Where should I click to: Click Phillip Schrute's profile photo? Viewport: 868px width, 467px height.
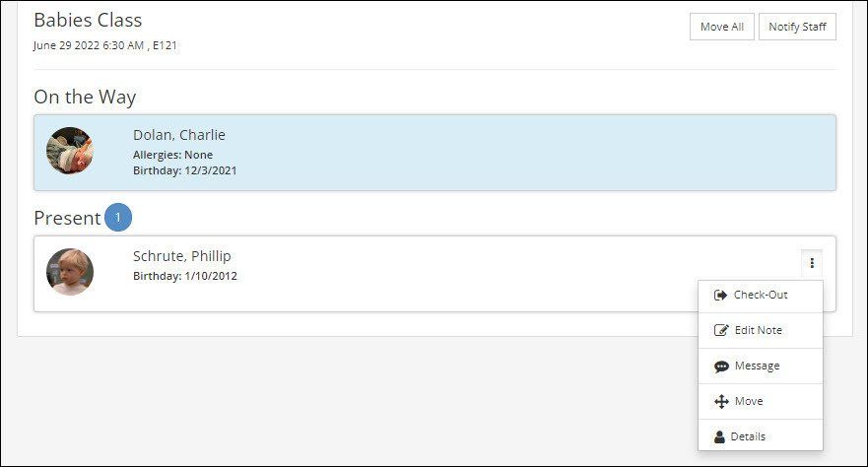tap(70, 272)
